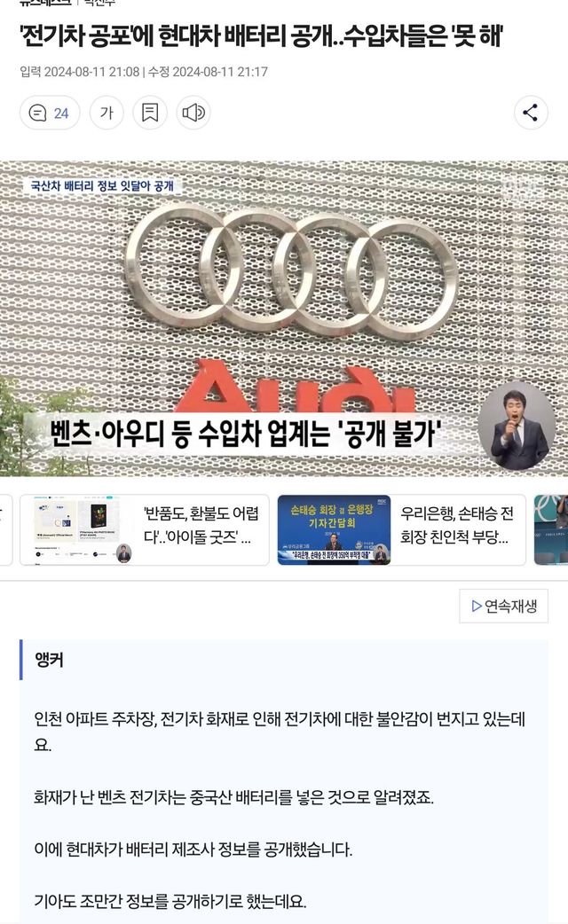Click the font size 가 button
568x924 pixels.
[106, 113]
